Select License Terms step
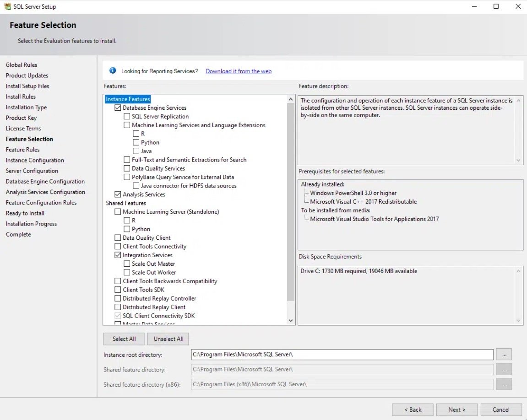 [23, 129]
